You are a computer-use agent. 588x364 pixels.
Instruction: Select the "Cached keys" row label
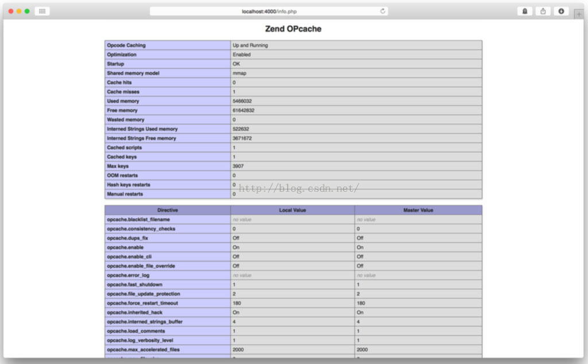point(122,157)
